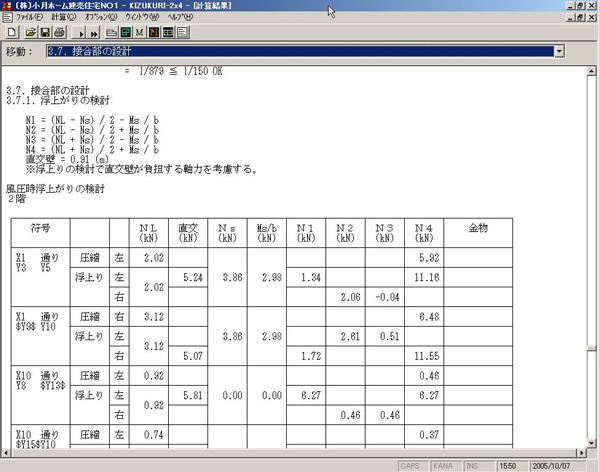Select the 3.7. 接合部の設計 combo box field

point(298,50)
